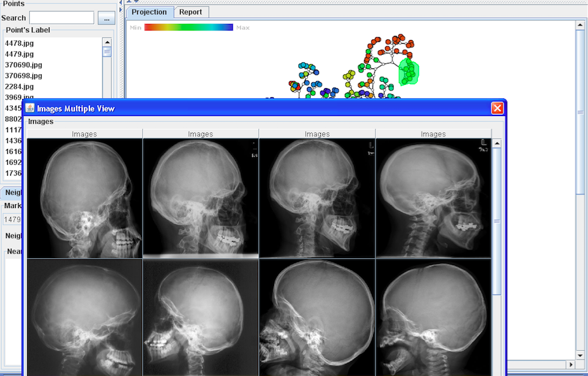Select 370690.jpg in the Point's Label list

pos(23,65)
